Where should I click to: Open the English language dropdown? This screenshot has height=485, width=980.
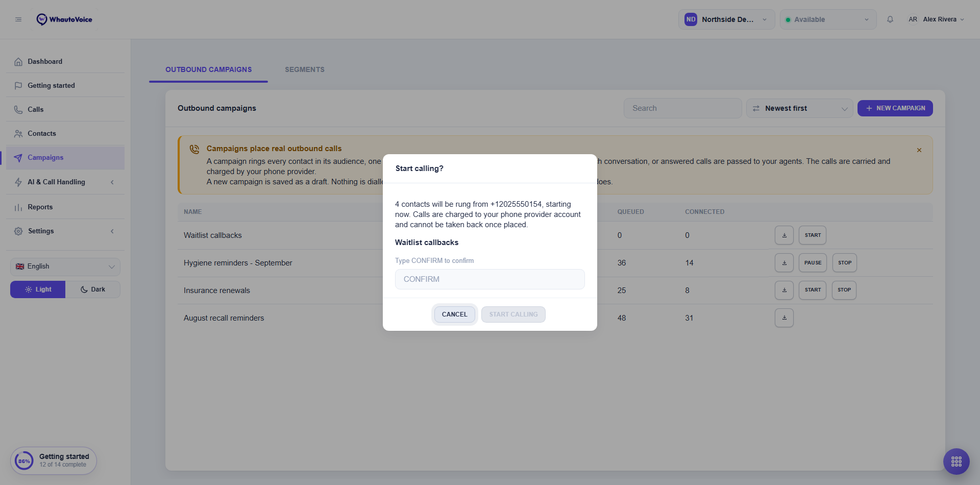65,266
